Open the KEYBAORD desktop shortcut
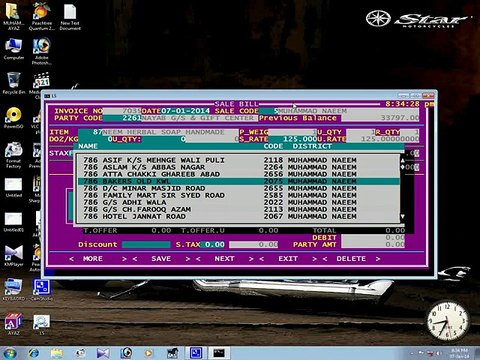This screenshot has width=480, height=360. (14, 290)
